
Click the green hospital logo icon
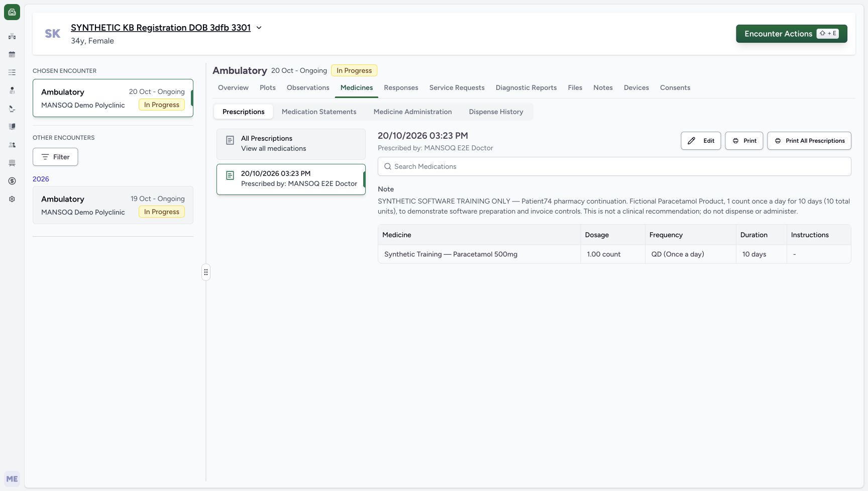(x=12, y=12)
